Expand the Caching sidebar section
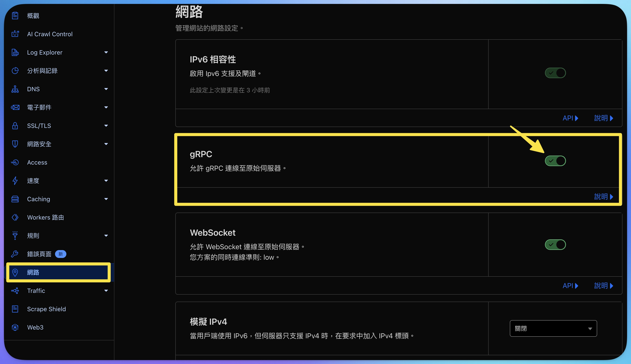This screenshot has width=631, height=364. click(106, 199)
